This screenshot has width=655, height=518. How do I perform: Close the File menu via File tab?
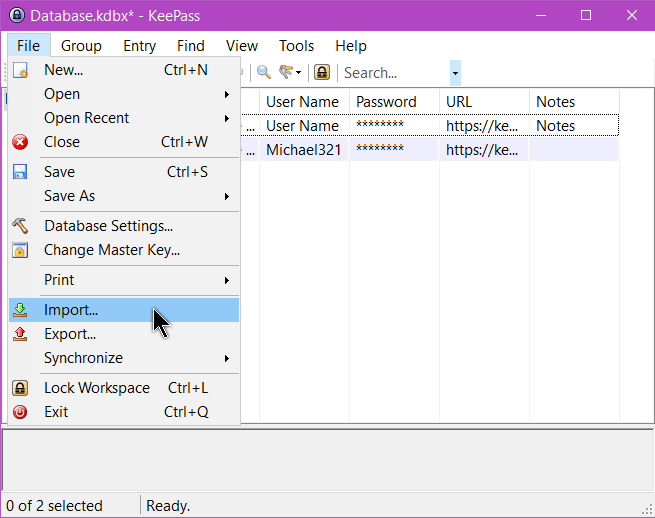[x=28, y=46]
